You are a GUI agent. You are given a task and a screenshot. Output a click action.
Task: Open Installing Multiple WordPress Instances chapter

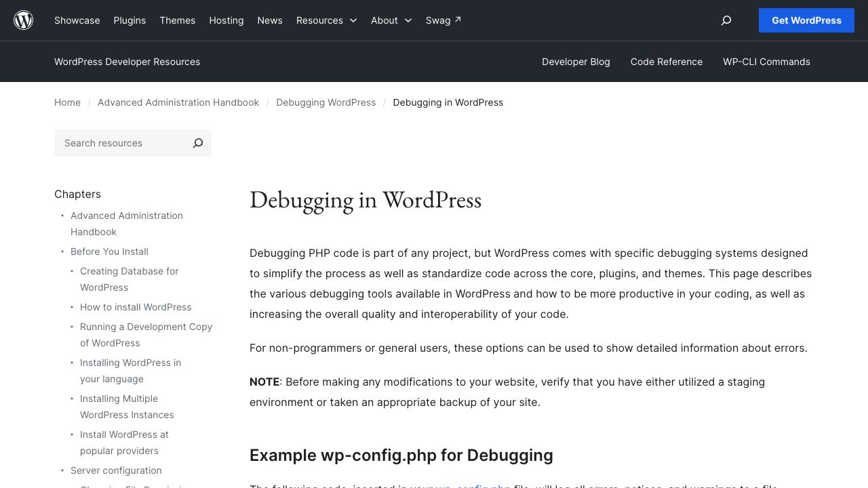pyautogui.click(x=127, y=407)
